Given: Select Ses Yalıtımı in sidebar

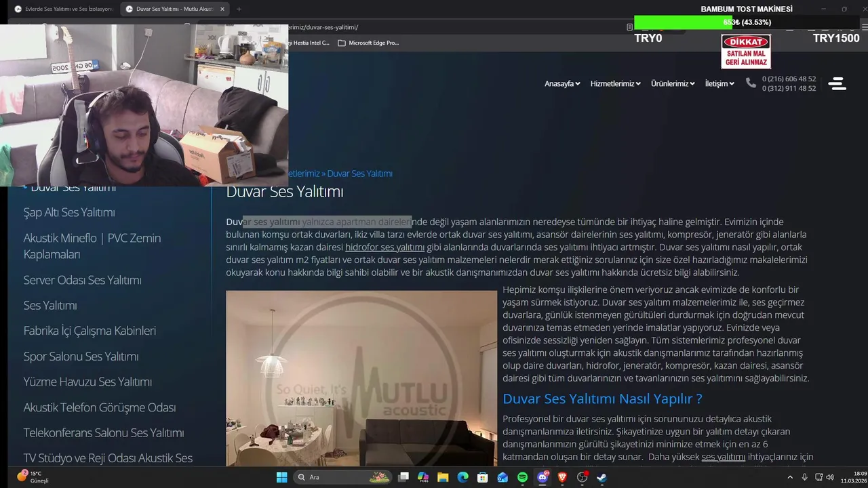Looking at the screenshot, I should (50, 305).
